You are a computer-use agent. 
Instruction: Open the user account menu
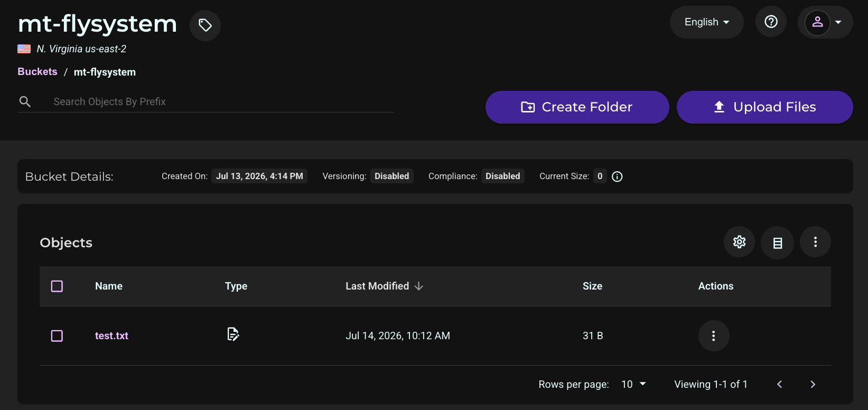[x=825, y=22]
